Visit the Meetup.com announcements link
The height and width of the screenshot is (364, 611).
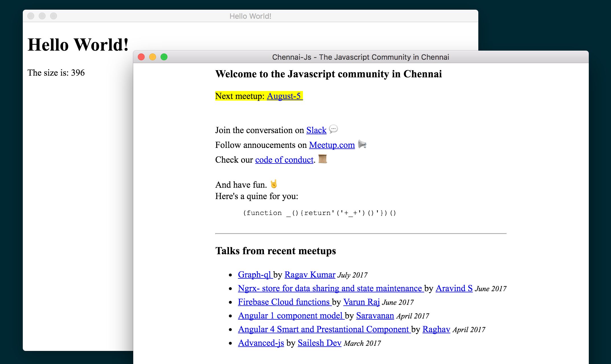point(332,145)
